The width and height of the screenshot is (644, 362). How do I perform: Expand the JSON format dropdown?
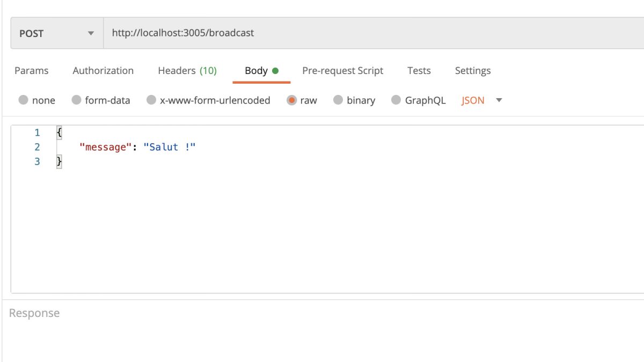click(x=473, y=100)
